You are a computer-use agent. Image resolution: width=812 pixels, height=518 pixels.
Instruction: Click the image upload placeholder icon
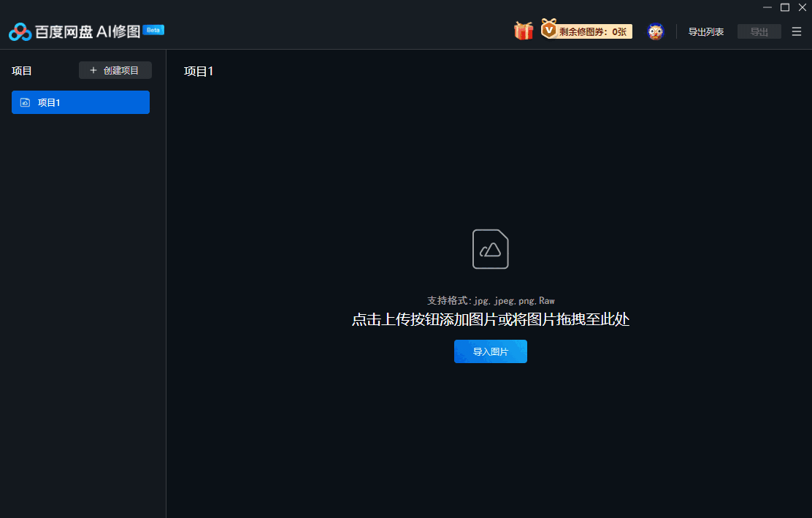pos(490,249)
